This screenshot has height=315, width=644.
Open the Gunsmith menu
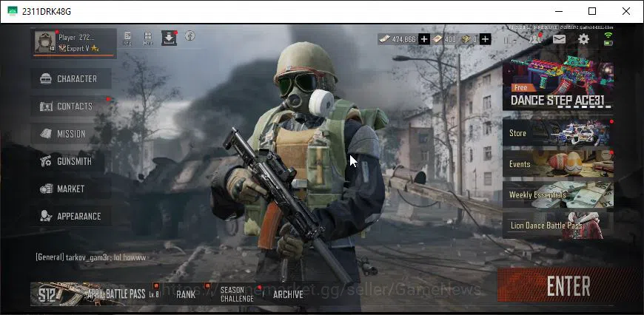pyautogui.click(x=71, y=161)
